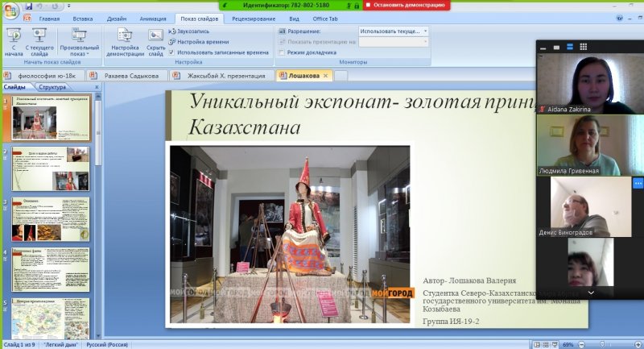
Task: Open the Дизайн ribbon tab
Action: [x=116, y=19]
